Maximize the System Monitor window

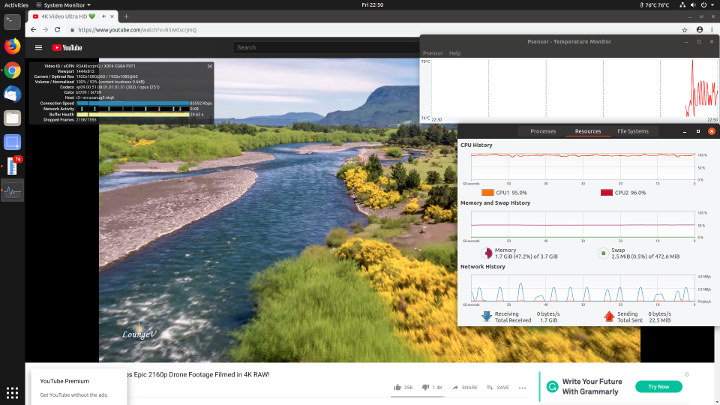[x=698, y=131]
